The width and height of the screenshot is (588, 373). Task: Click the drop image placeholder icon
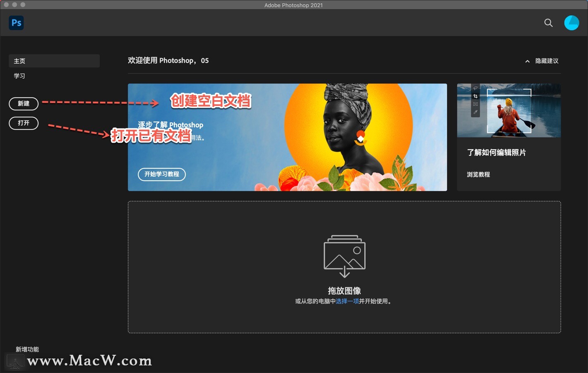pos(344,256)
